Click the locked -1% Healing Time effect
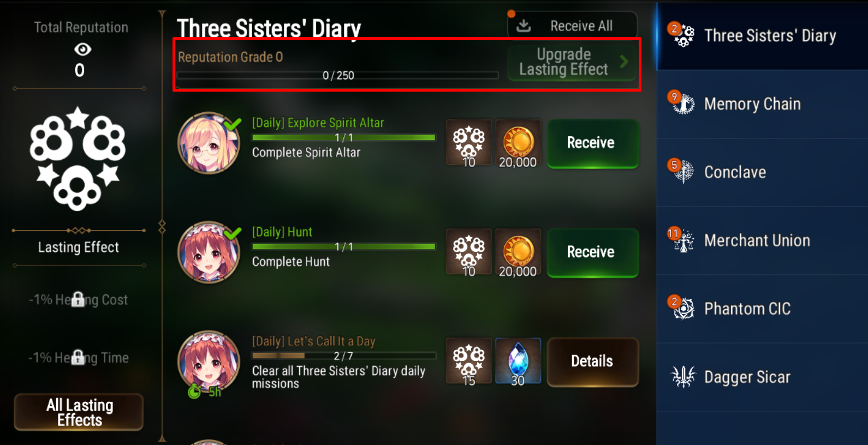Viewport: 868px width, 445px height. pos(78,358)
